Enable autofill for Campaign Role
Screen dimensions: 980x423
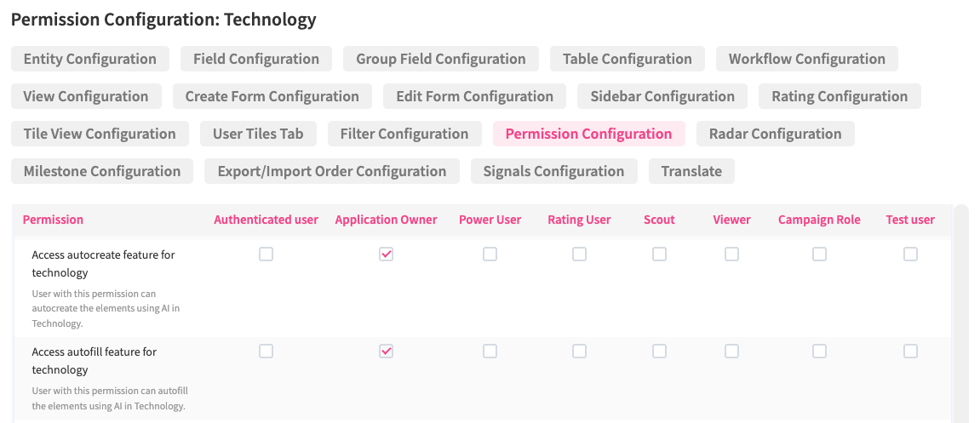(x=819, y=351)
